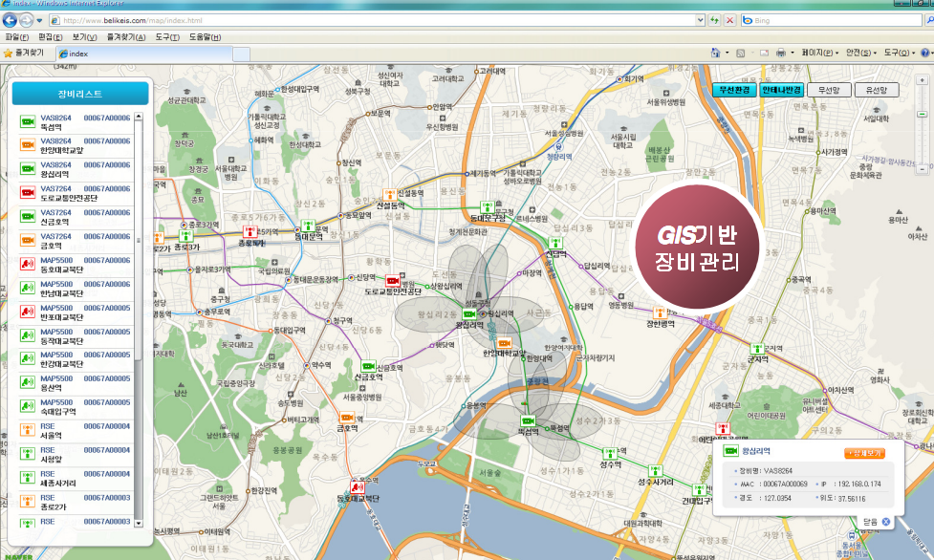The height and width of the screenshot is (560, 934).
Task: Select the green 군자역 antenna marker on map
Action: coord(756,349)
